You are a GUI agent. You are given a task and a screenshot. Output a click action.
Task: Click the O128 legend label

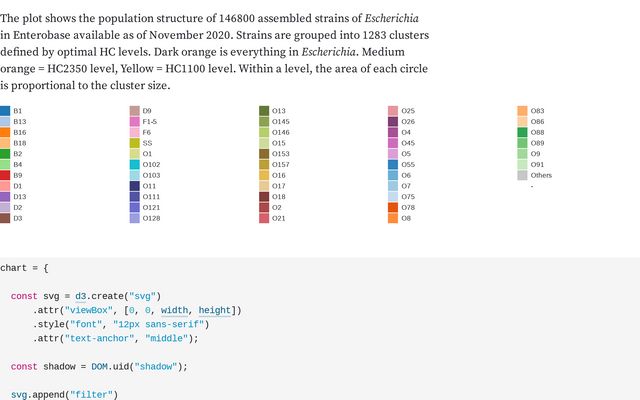(151, 218)
